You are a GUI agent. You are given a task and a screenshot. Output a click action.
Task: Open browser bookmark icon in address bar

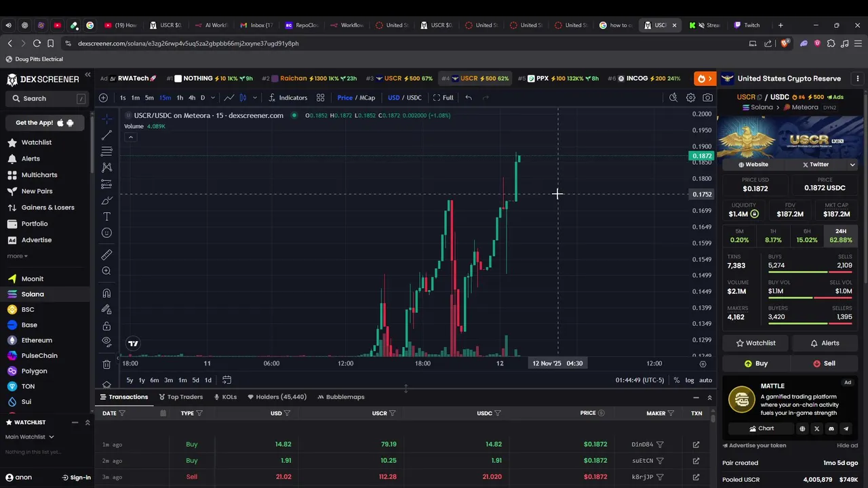point(50,43)
